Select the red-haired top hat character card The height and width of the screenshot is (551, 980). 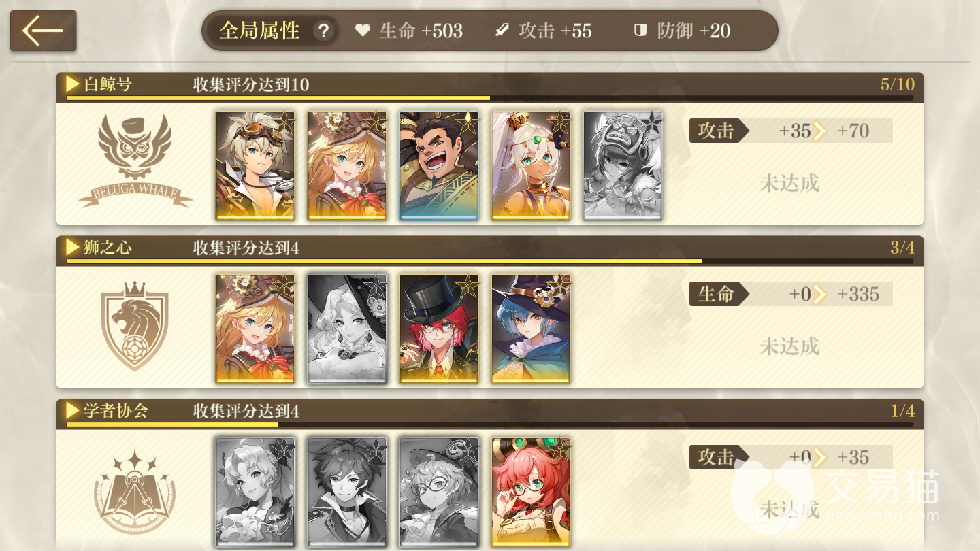pos(439,329)
